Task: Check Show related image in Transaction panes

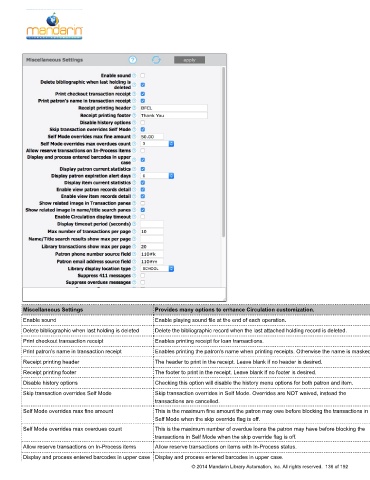Action: point(143,203)
